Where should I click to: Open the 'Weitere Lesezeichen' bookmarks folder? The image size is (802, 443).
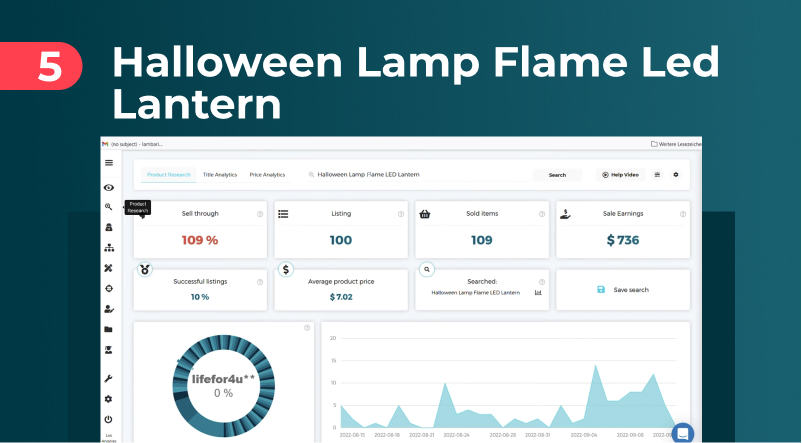[676, 144]
